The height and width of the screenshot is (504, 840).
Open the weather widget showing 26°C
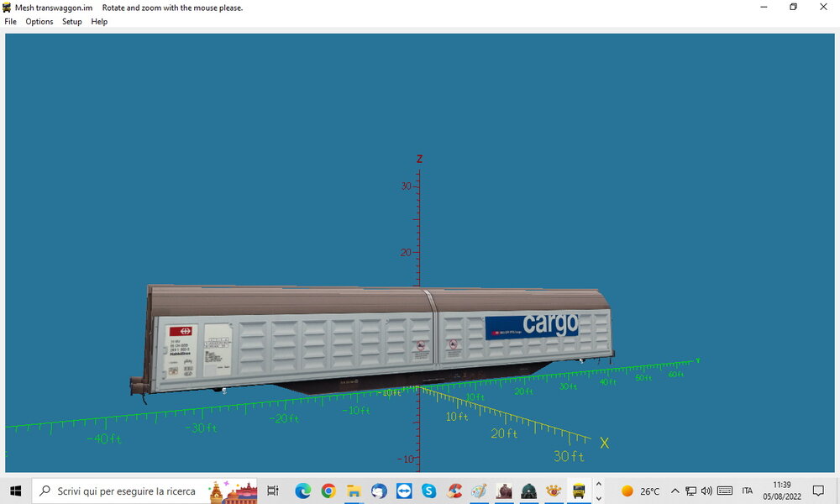click(x=640, y=491)
